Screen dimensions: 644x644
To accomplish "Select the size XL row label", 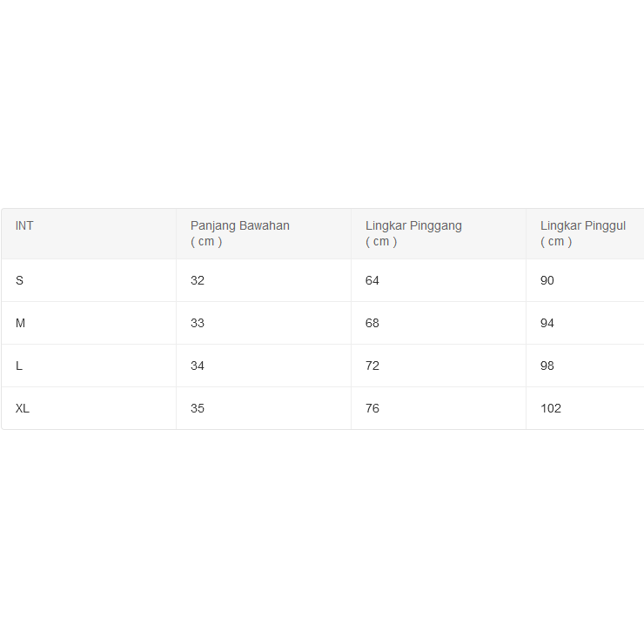I will point(23,408).
